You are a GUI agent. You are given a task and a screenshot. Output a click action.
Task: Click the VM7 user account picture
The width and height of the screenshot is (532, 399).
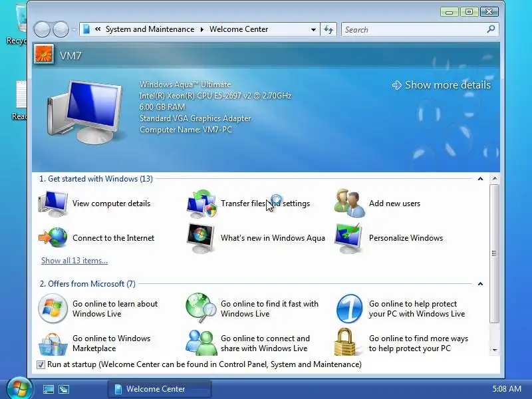click(44, 55)
